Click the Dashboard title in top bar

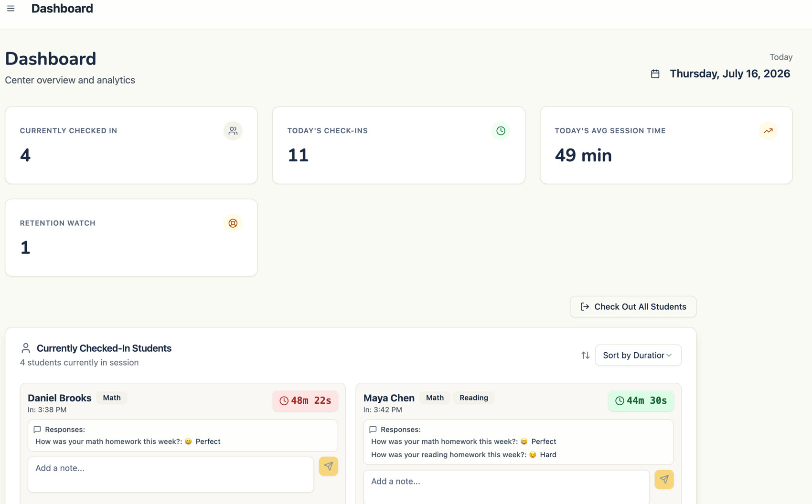[62, 9]
